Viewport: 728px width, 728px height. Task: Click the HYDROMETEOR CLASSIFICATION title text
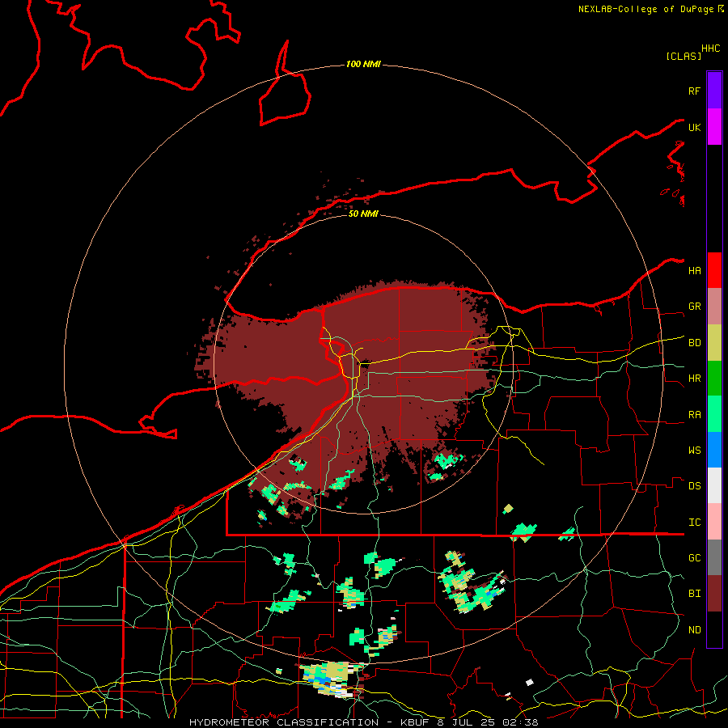284,722
